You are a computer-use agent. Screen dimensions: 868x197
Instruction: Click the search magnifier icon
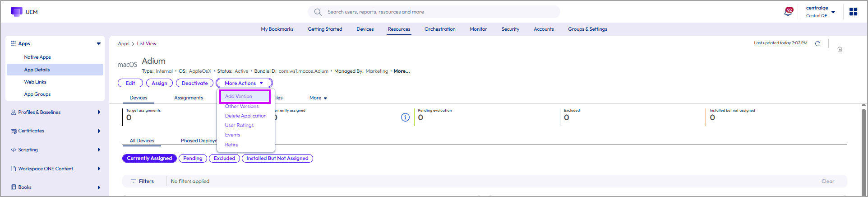click(318, 12)
